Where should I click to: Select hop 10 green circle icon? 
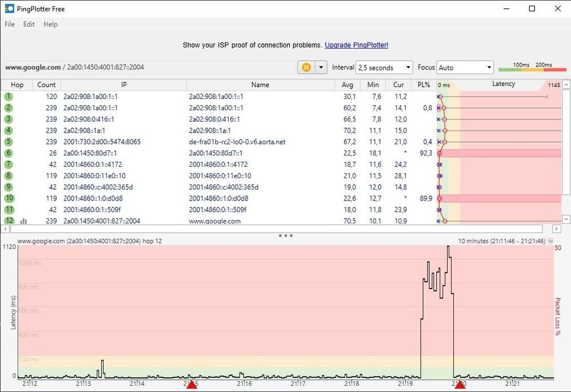coord(9,198)
